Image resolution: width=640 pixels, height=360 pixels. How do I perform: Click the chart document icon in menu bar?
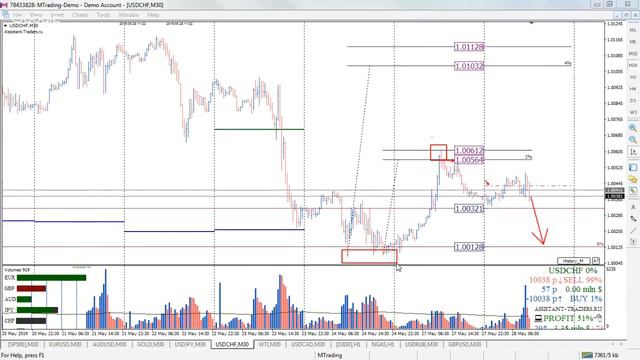pyautogui.click(x=6, y=15)
